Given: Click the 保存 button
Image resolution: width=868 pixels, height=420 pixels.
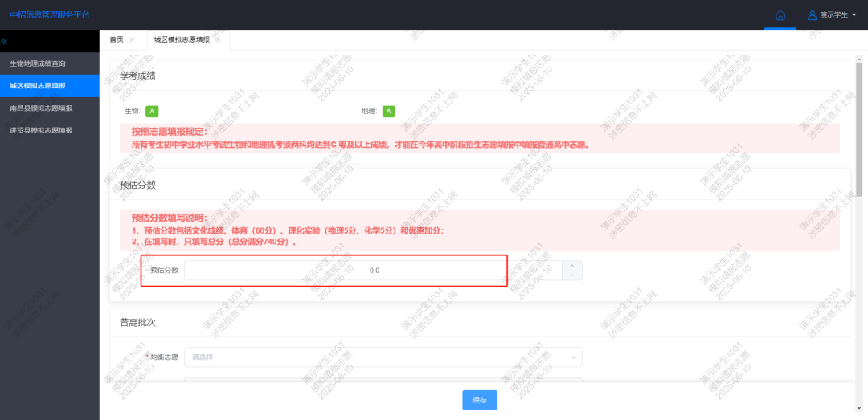Looking at the screenshot, I should coord(479,400).
